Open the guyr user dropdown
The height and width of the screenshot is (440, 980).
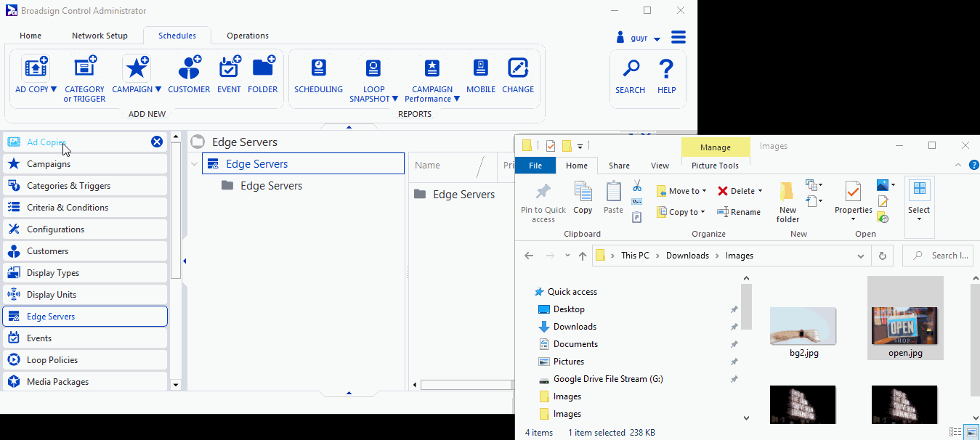[x=657, y=38]
